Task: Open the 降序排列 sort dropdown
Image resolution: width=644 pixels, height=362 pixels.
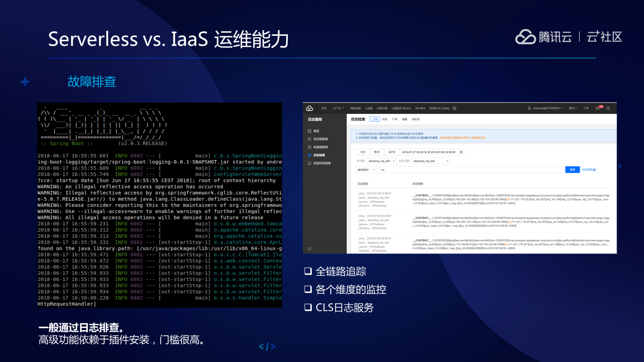Action: [366, 170]
